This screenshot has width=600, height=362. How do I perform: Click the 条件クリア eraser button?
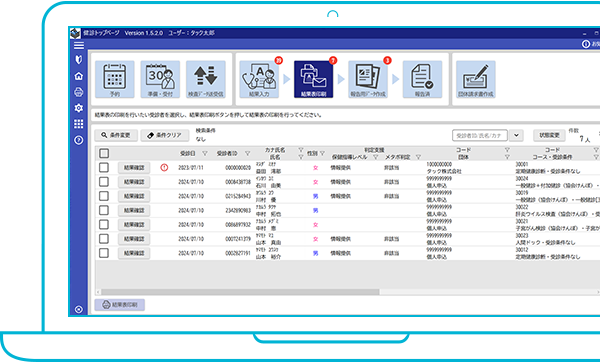tap(165, 135)
